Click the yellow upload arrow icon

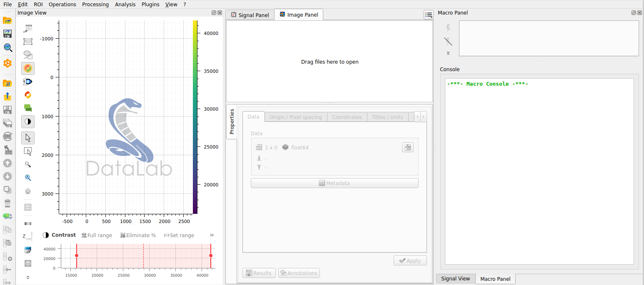(7, 97)
